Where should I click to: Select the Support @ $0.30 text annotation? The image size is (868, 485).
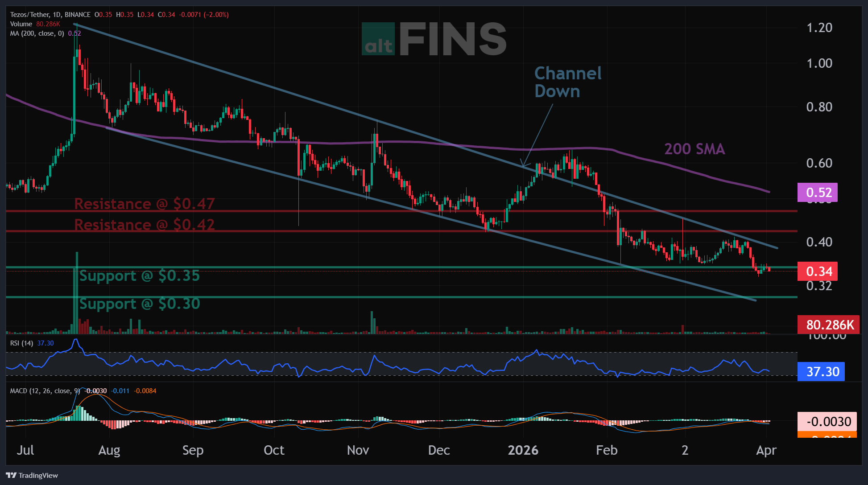coord(139,304)
